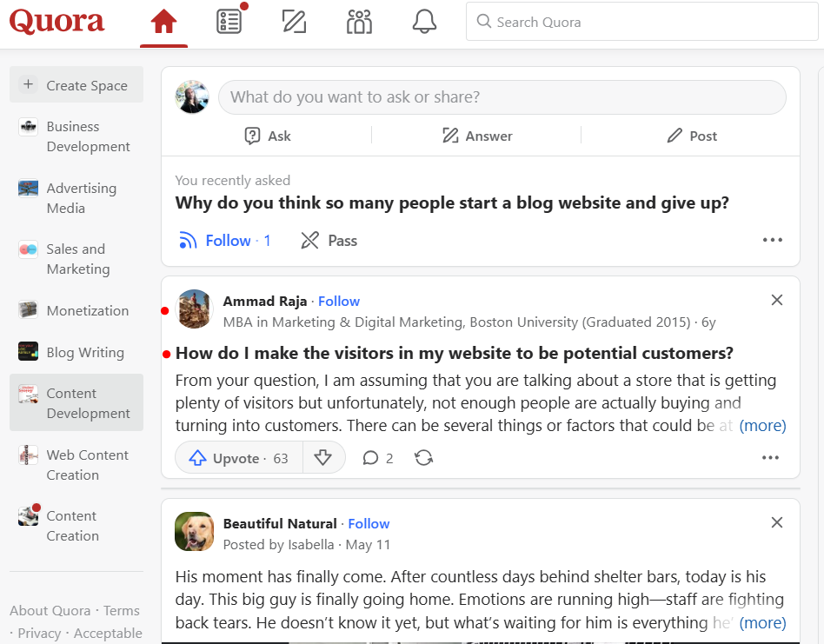Pass on the blog website question
This screenshot has height=644, width=824.
(328, 240)
